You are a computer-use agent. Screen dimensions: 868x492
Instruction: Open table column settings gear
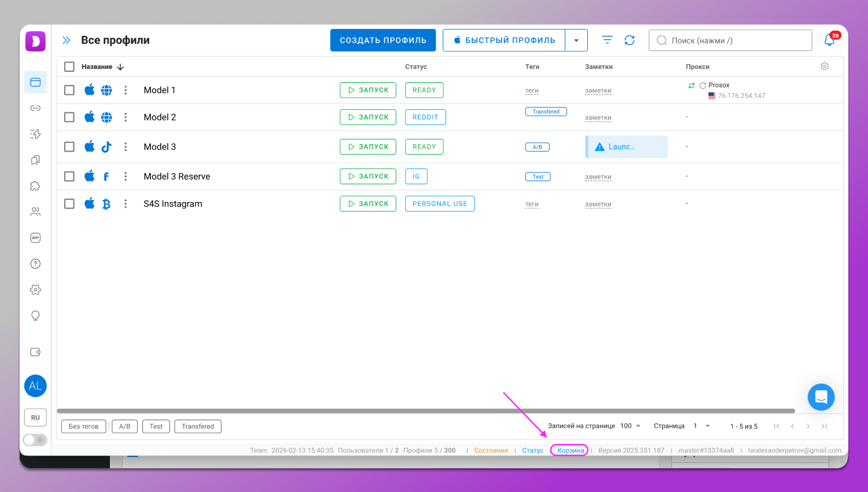[x=825, y=67]
